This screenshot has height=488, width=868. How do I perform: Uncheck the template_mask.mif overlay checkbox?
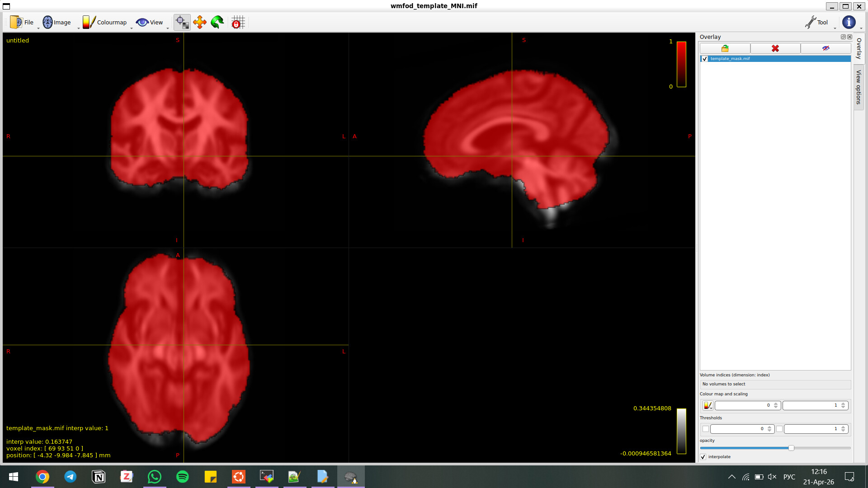pyautogui.click(x=705, y=59)
